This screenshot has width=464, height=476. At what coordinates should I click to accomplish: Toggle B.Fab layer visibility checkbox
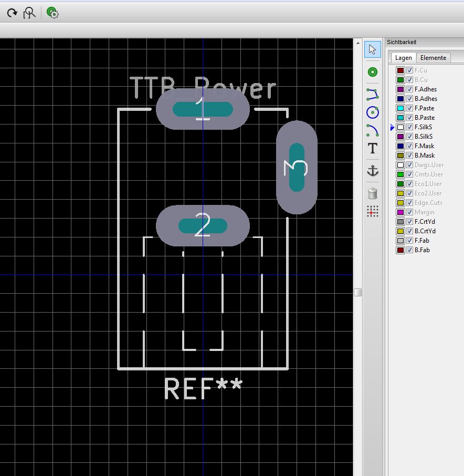pyautogui.click(x=409, y=250)
